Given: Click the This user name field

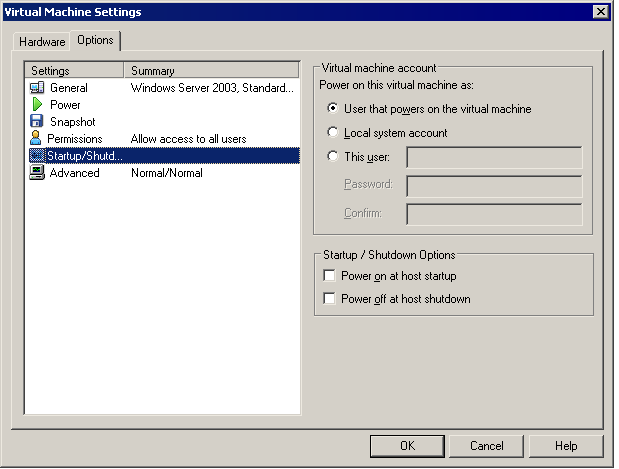Looking at the screenshot, I should point(494,158).
